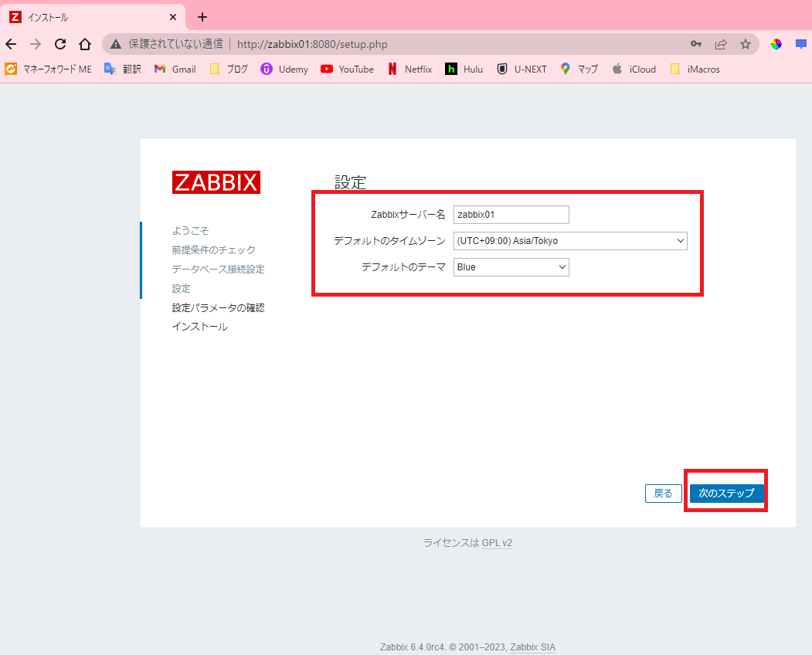Open the GPL v2 license link

[495, 542]
